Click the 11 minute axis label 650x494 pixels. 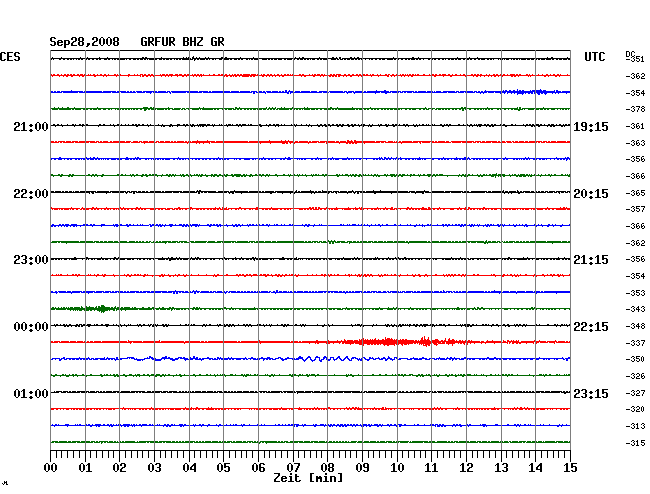431,467
